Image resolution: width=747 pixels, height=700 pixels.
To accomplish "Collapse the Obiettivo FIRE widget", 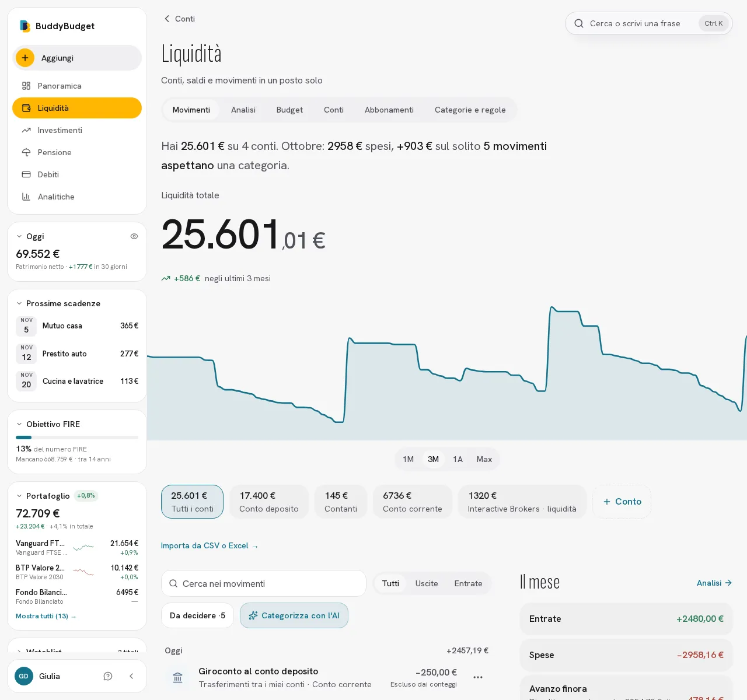I will coord(19,424).
